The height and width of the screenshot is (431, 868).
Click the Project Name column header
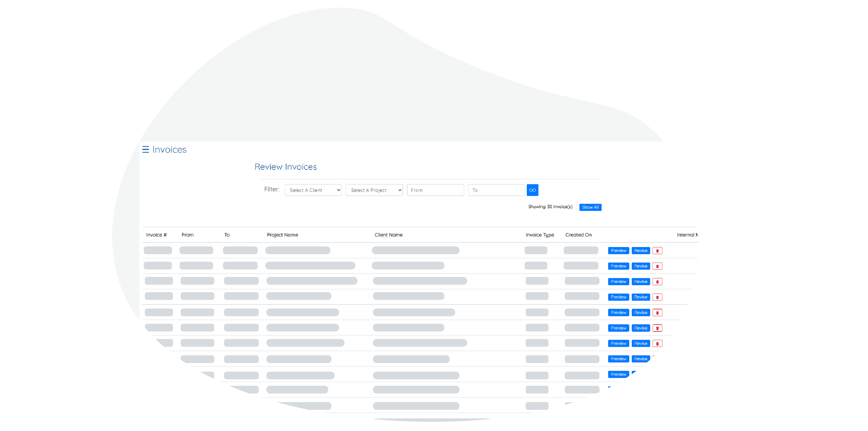click(282, 235)
